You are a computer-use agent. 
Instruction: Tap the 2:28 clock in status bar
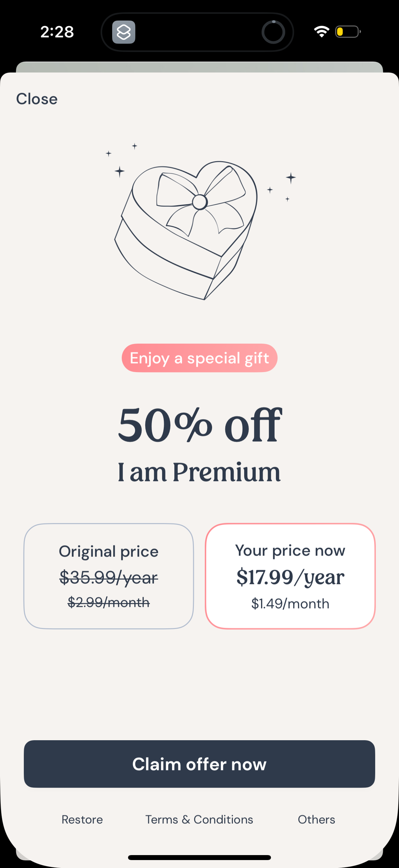pos(57,32)
